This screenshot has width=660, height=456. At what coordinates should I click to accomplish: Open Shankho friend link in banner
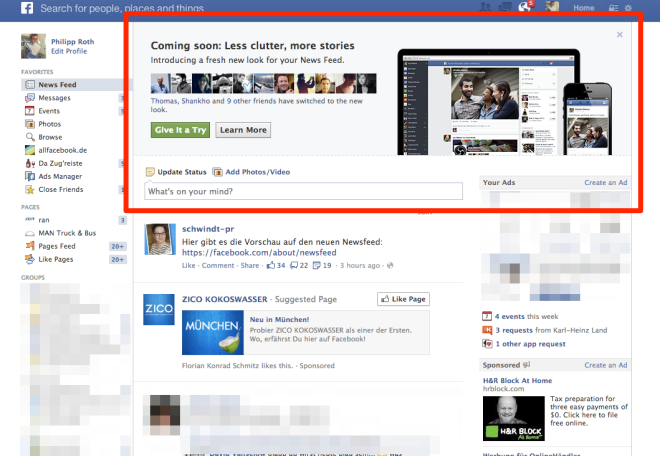click(195, 101)
